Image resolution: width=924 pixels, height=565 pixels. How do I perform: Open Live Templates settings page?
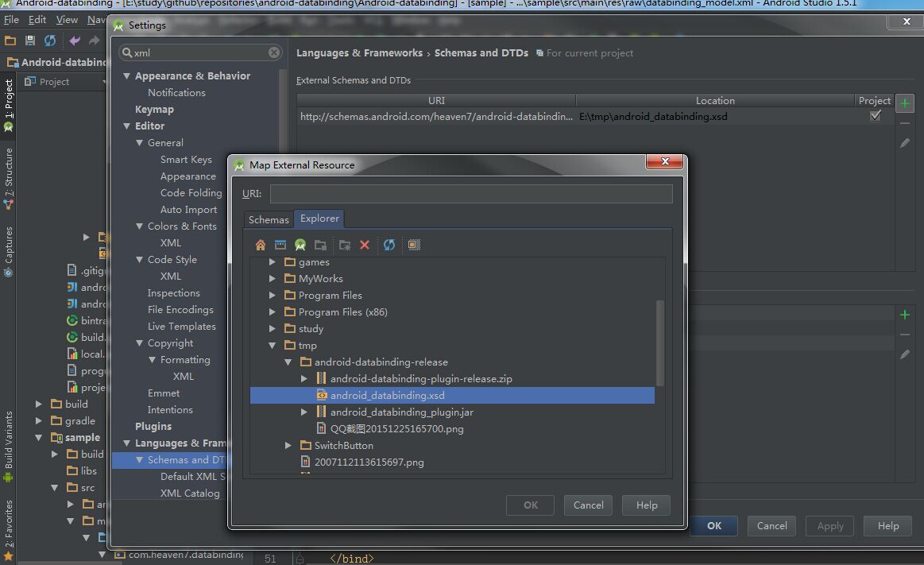coord(181,327)
